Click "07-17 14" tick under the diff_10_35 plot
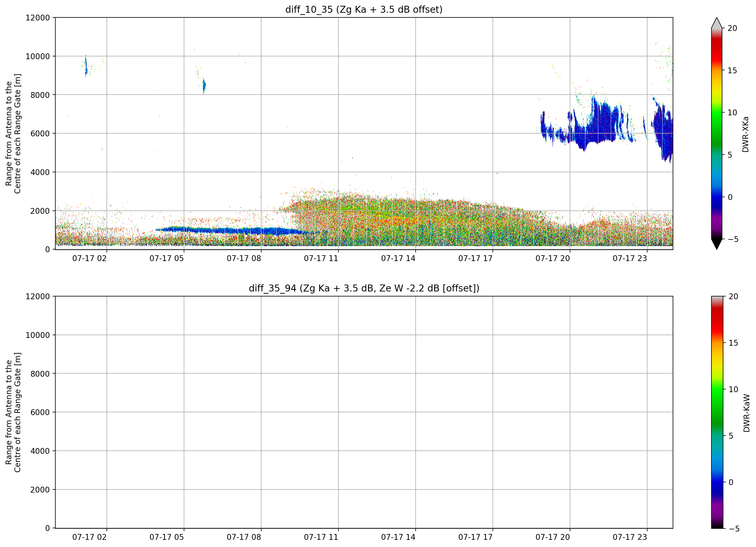Viewport: 756px width, 547px height. 398,259
